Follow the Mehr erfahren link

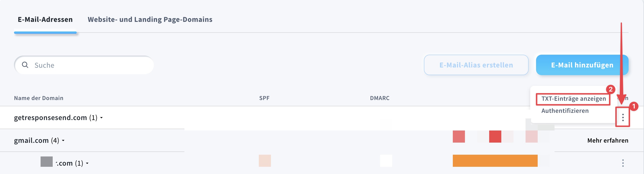point(607,140)
